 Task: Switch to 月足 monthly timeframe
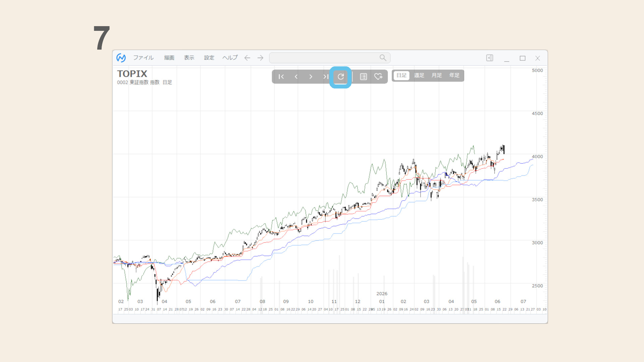coord(436,75)
